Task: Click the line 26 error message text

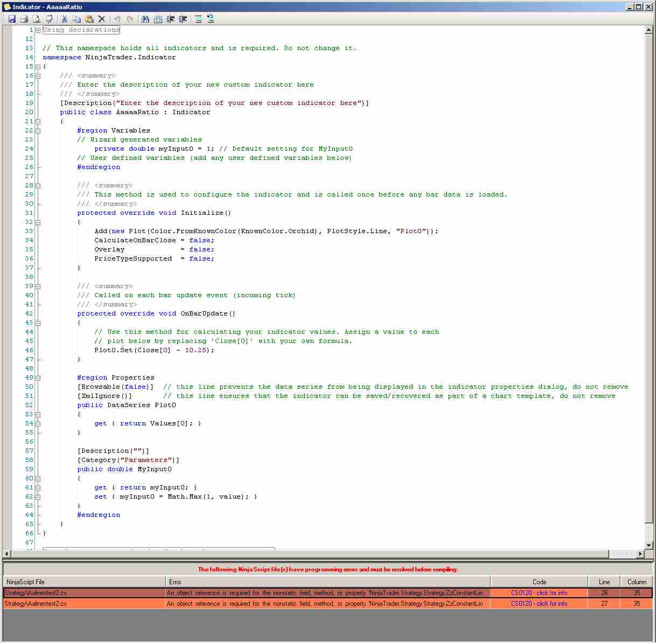Action: 325,593
